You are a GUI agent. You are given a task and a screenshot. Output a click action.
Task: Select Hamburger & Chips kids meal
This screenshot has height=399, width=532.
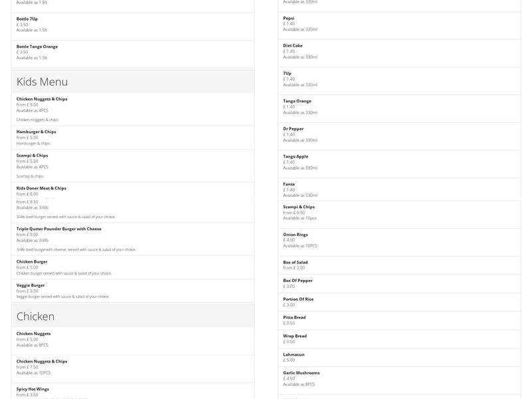pos(132,137)
